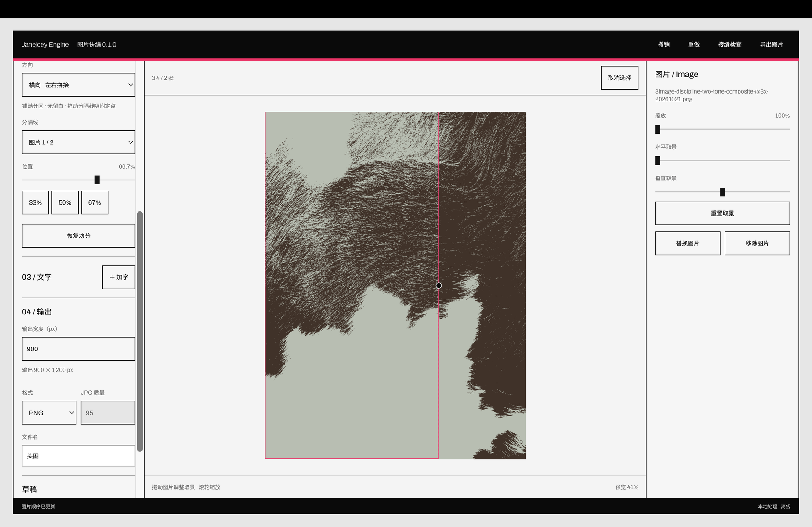
Task: Click the + 加字 add text button
Action: click(x=119, y=277)
